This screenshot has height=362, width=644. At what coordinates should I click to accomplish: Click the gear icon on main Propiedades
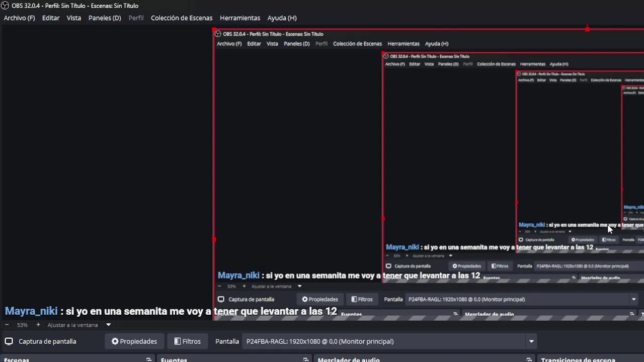coord(115,341)
